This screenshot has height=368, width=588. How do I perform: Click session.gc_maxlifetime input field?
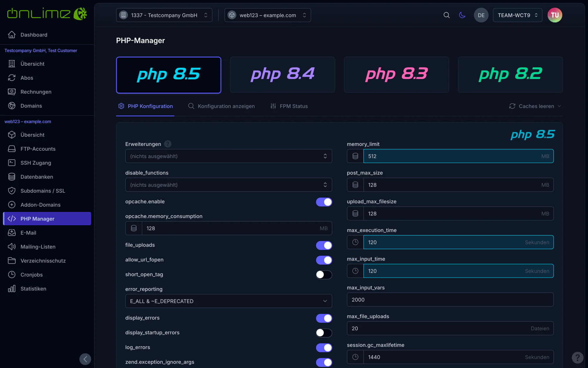pos(458,357)
